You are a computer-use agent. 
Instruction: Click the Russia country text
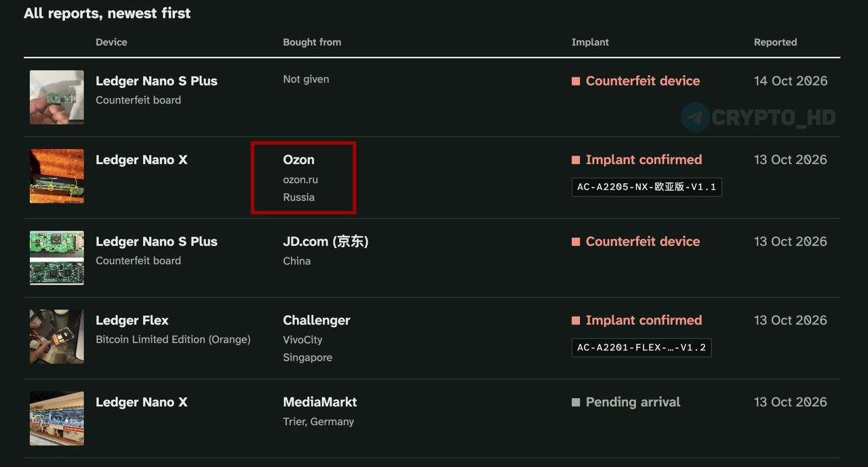coord(299,197)
